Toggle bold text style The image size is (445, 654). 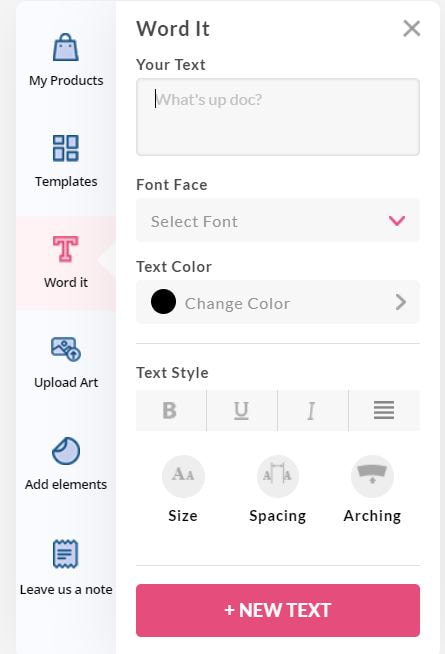[171, 410]
